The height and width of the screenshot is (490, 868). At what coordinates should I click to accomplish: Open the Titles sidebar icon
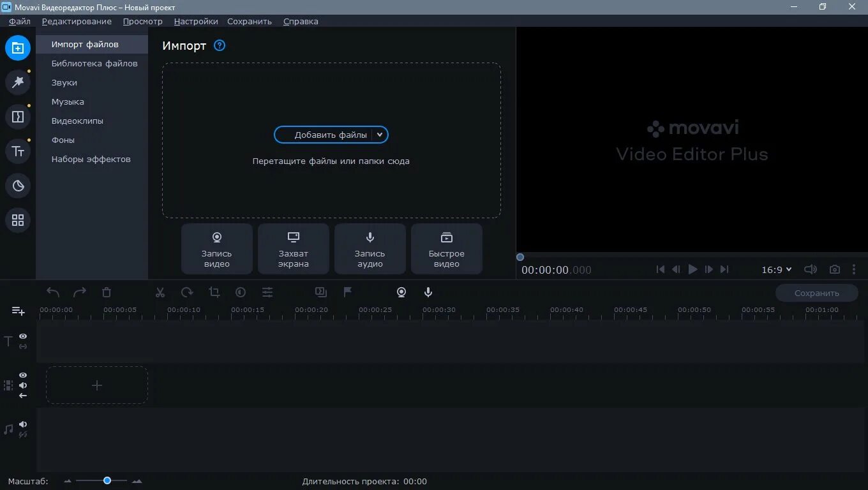(x=18, y=151)
